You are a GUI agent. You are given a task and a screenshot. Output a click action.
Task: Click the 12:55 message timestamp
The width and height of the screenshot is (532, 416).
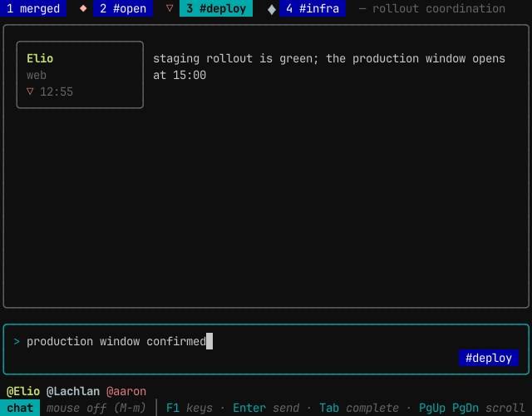(x=57, y=92)
